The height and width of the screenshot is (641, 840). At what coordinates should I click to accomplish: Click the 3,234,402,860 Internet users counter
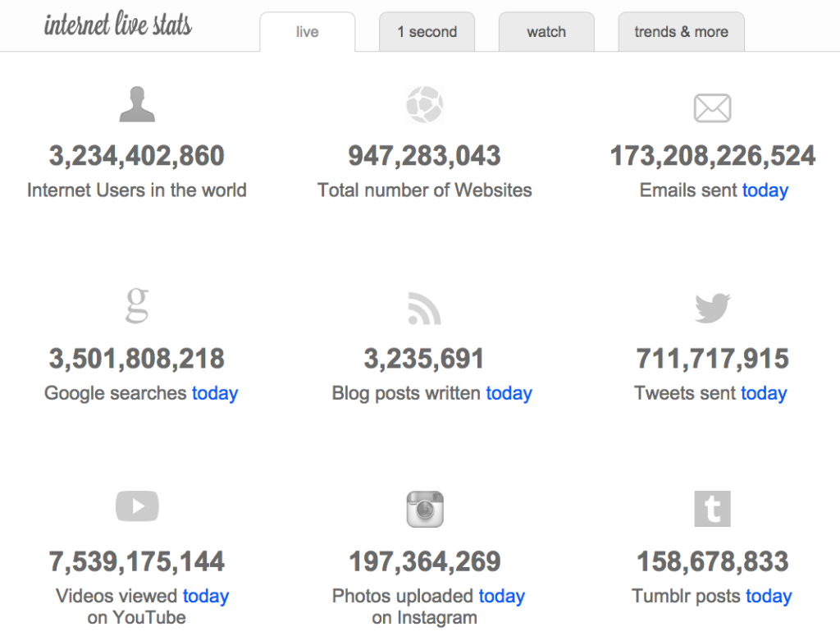137,156
